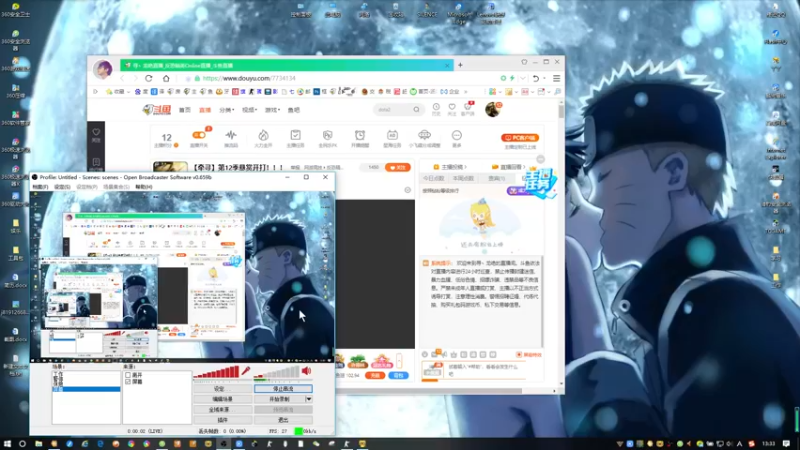The image size is (800, 450).
Task: Expand the 游戏 dropdown on Douyu
Action: pyautogui.click(x=272, y=110)
